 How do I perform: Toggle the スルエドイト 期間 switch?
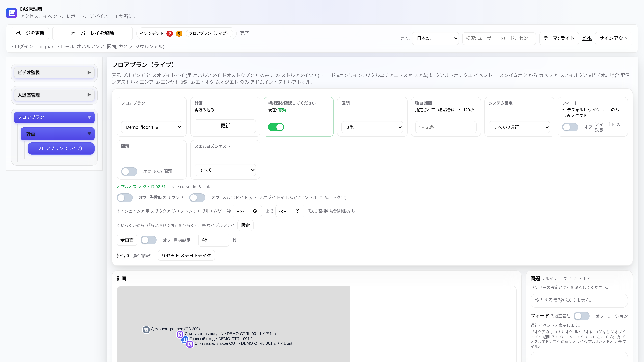click(197, 198)
